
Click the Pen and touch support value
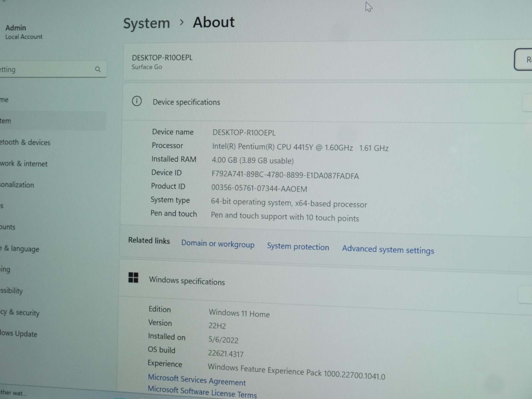pos(285,217)
